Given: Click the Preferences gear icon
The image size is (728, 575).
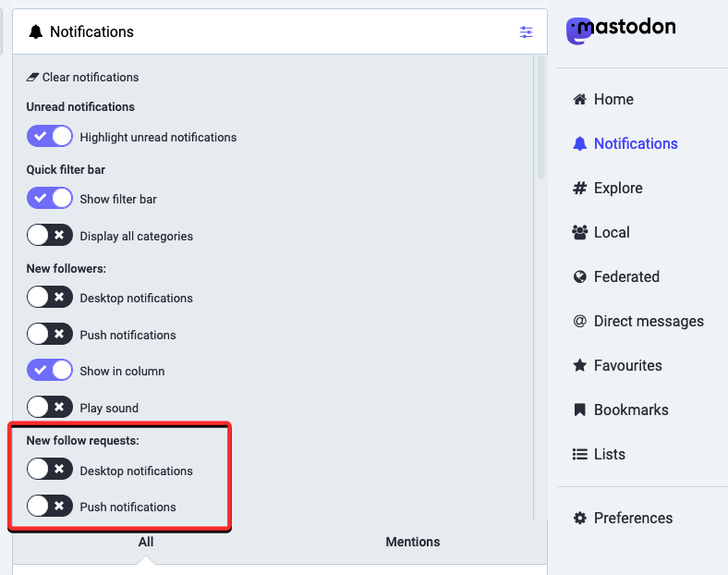Looking at the screenshot, I should (580, 518).
